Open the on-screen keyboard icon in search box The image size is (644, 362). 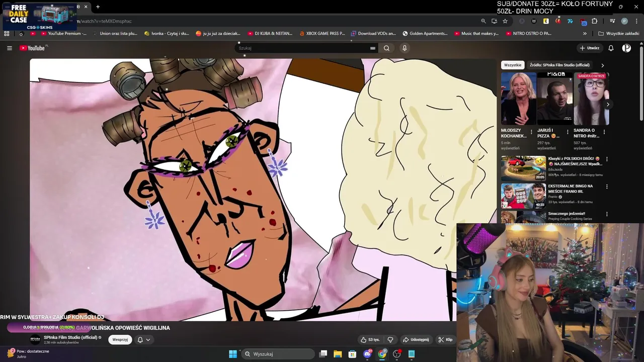[373, 48]
